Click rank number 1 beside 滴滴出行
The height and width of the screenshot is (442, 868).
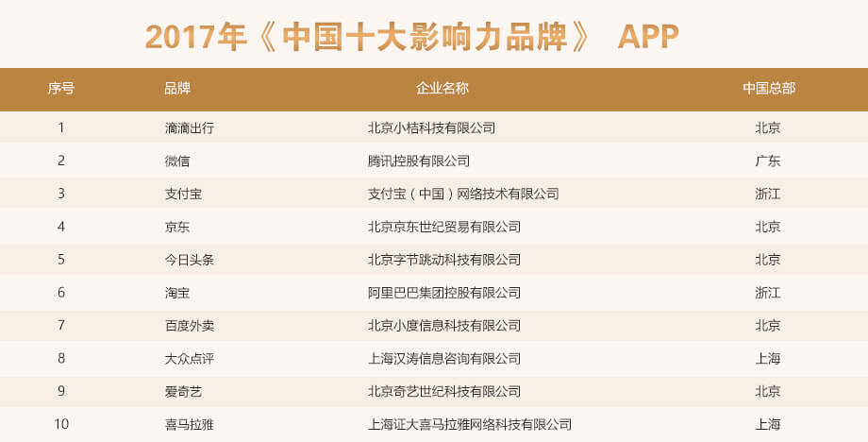[x=61, y=127]
